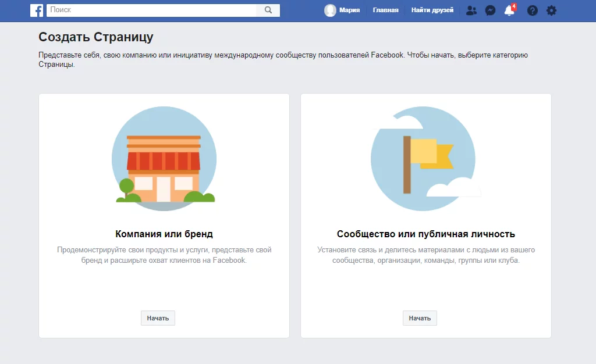Open the Мария profile link
This screenshot has width=596, height=364.
(349, 10)
